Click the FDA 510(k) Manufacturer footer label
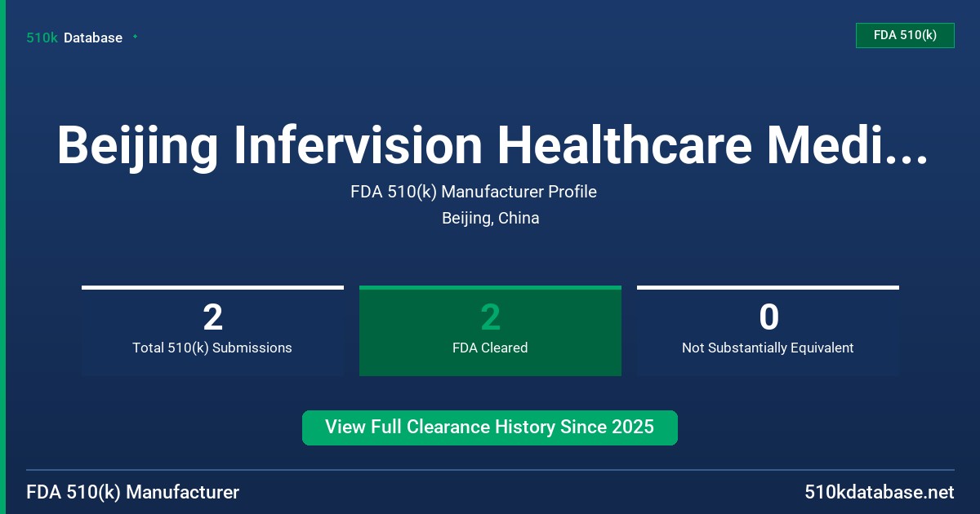Image resolution: width=980 pixels, height=514 pixels. tap(133, 492)
